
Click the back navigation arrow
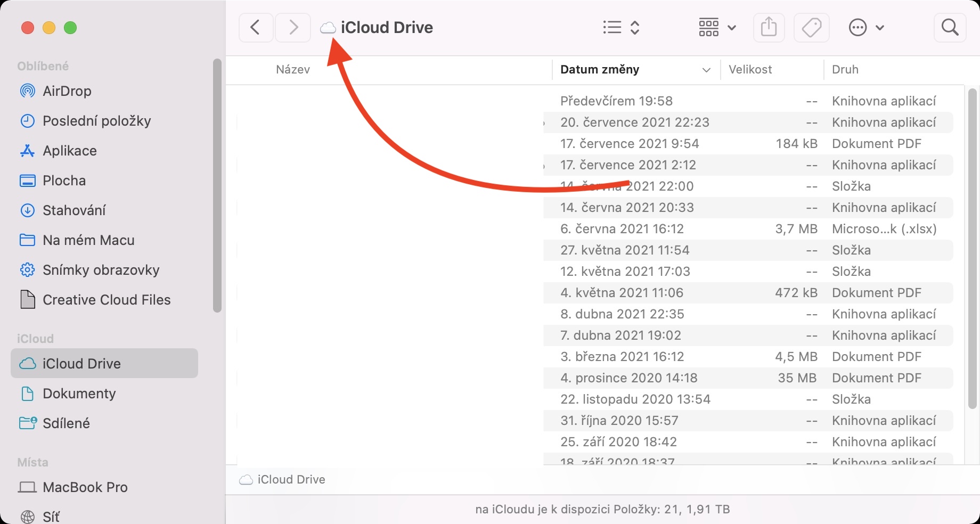click(256, 27)
